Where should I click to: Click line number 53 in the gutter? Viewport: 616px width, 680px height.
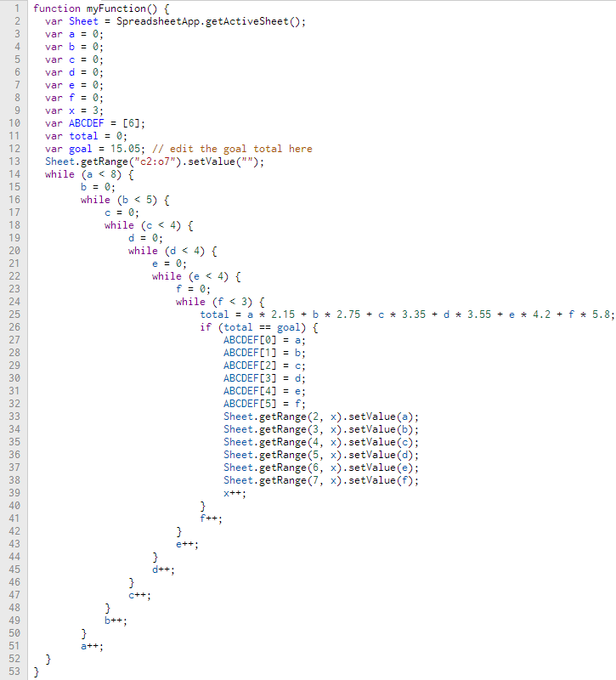tap(14, 671)
